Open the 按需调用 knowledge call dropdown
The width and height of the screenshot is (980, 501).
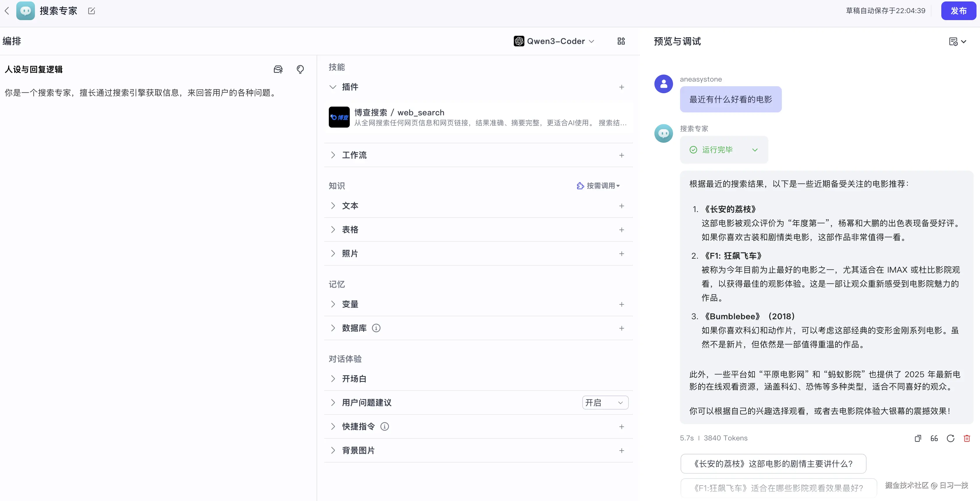(x=599, y=186)
